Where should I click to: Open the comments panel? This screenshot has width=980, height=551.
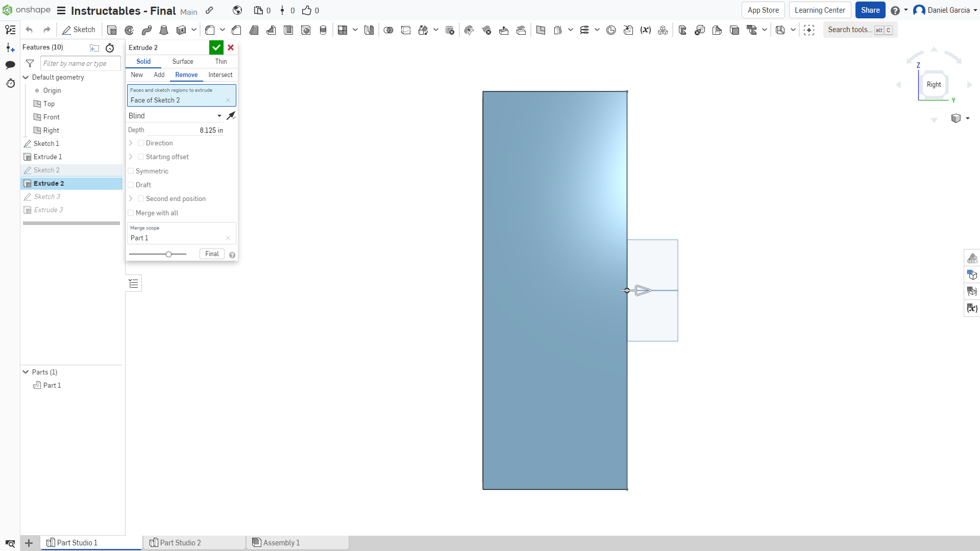pos(10,65)
